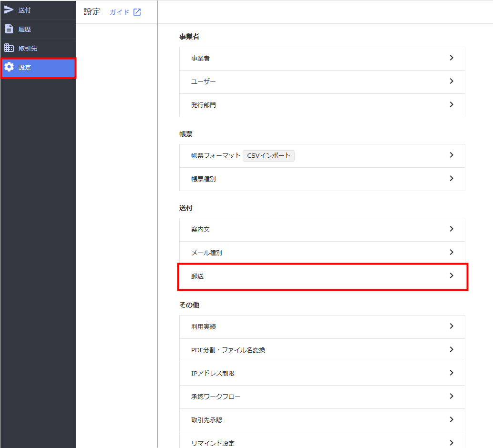This screenshot has height=448, width=493.
Task: Open IPアドレス制限 settings
Action: 322,373
